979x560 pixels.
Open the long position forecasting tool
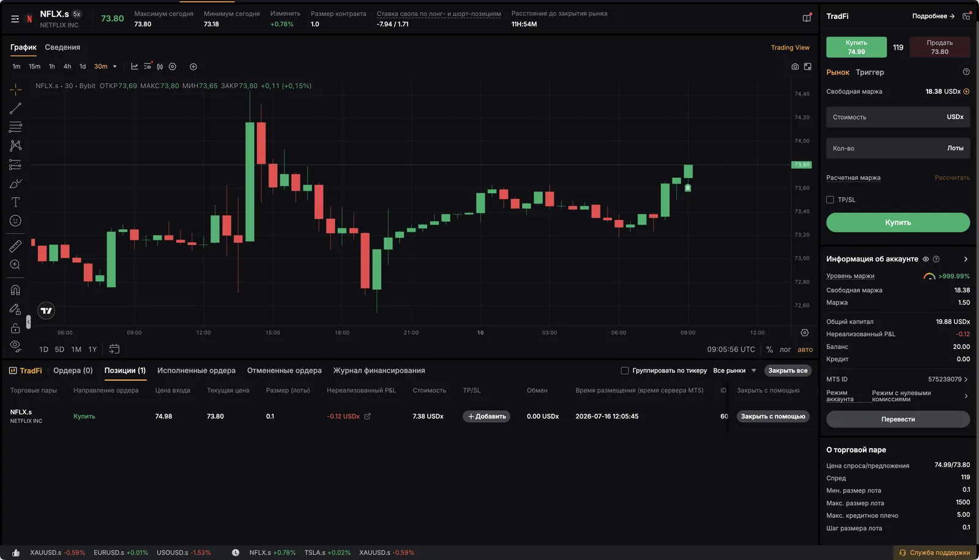[x=15, y=164]
